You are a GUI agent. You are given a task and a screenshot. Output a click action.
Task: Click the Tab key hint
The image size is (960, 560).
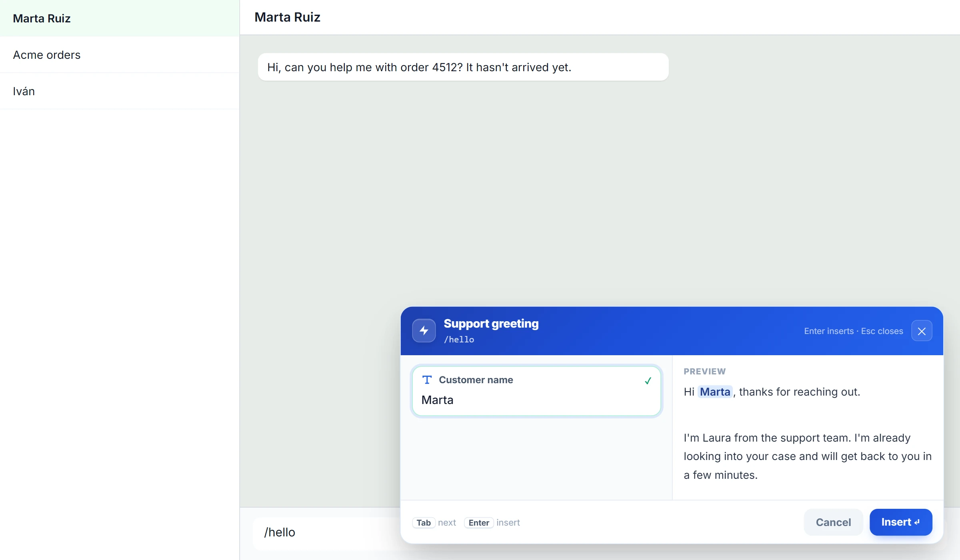pyautogui.click(x=424, y=523)
